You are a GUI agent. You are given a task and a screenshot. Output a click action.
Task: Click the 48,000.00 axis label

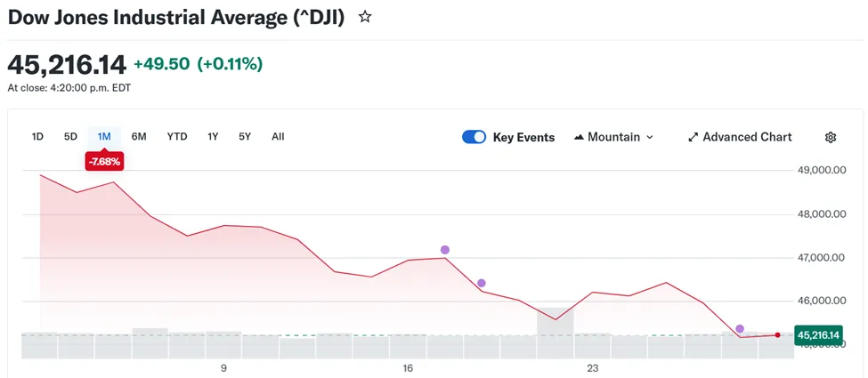pyautogui.click(x=821, y=214)
